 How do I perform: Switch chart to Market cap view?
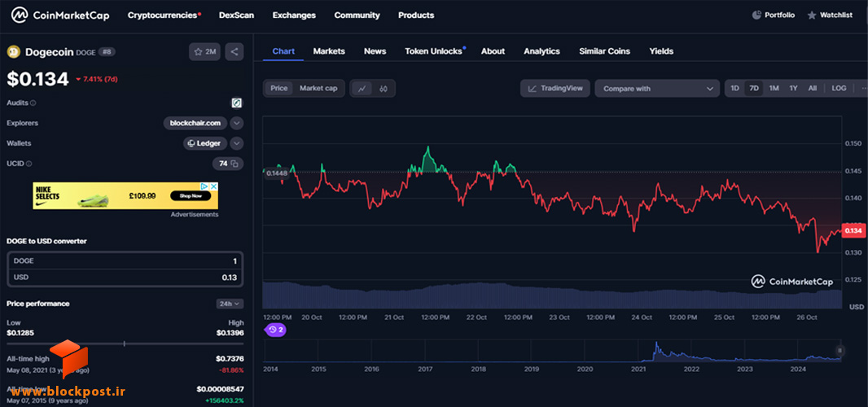pos(318,88)
